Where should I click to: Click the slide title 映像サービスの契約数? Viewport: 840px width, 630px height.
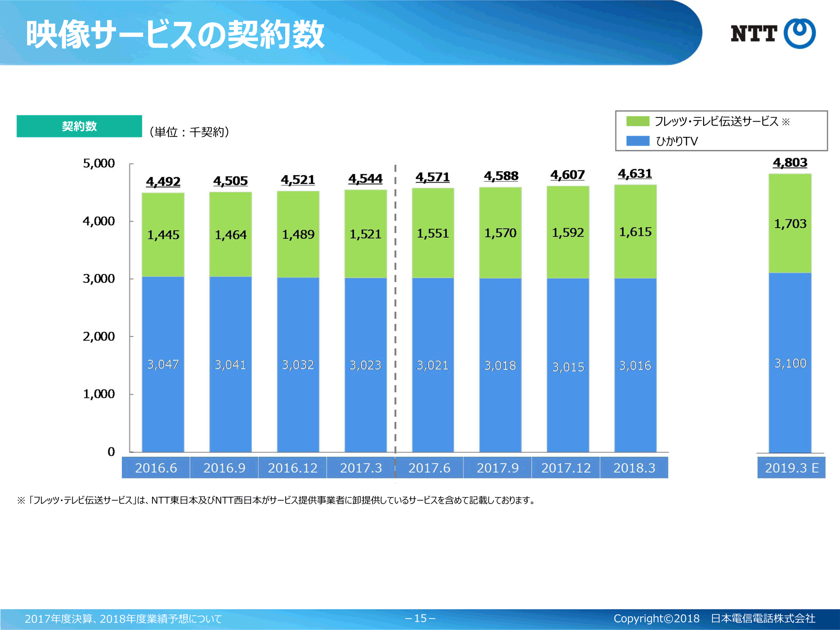click(175, 34)
